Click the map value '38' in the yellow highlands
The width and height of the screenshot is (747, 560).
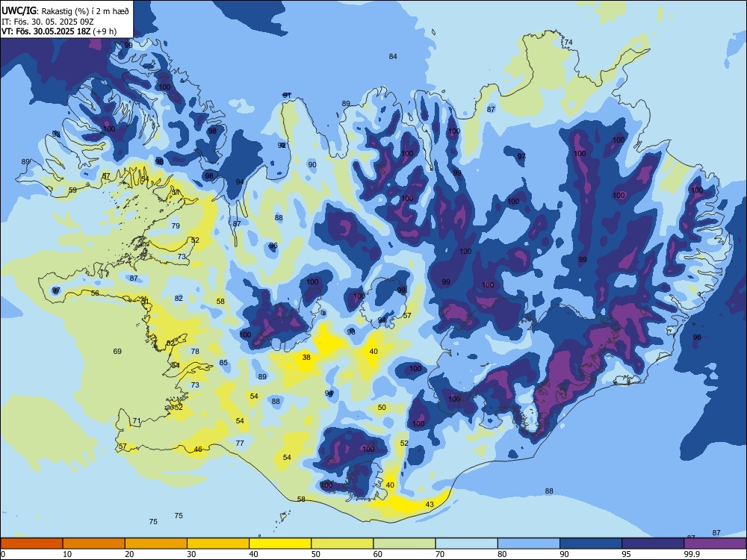306,357
